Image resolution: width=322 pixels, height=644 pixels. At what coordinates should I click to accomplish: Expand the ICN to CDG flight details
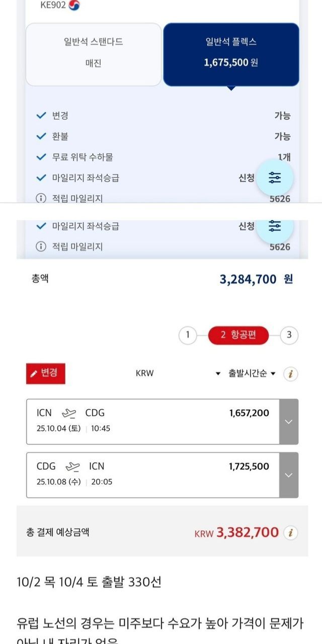point(288,422)
